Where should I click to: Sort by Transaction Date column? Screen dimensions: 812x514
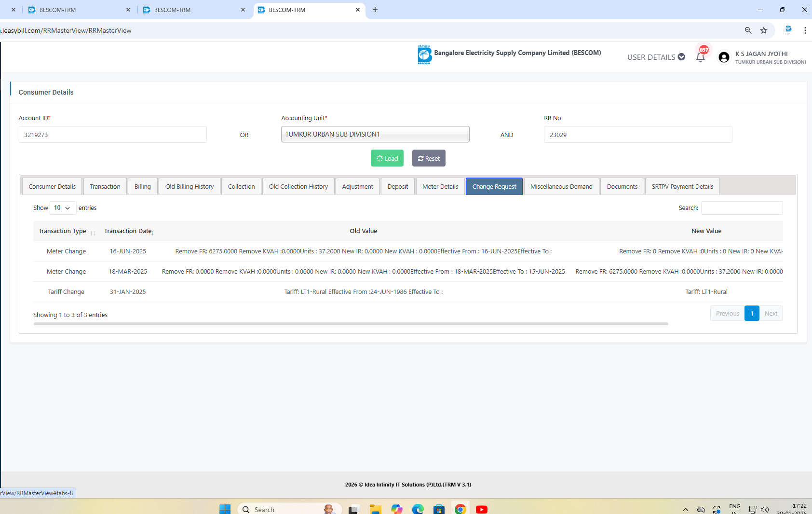[x=129, y=231]
